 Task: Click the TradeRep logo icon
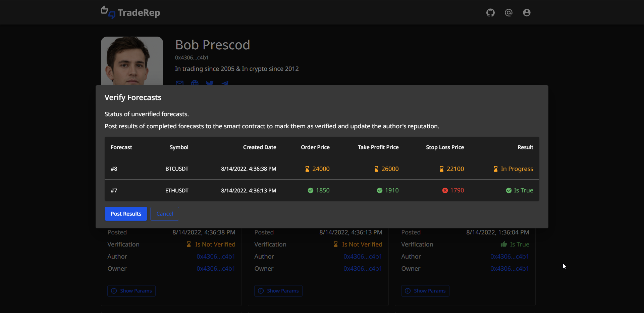[108, 12]
